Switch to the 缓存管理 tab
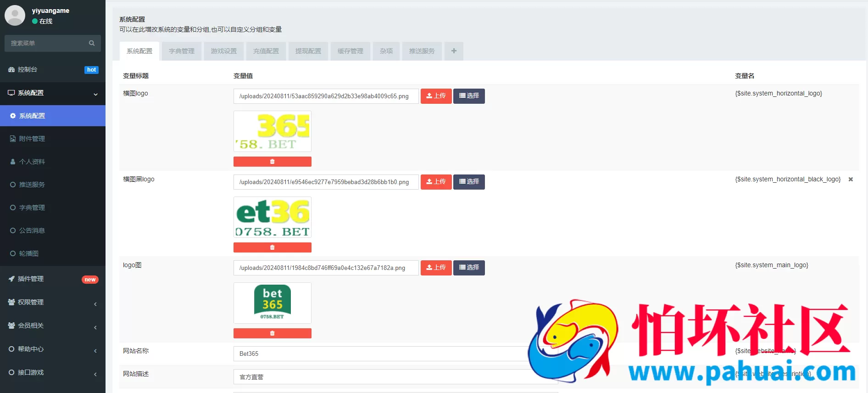This screenshot has width=868, height=393. point(351,51)
